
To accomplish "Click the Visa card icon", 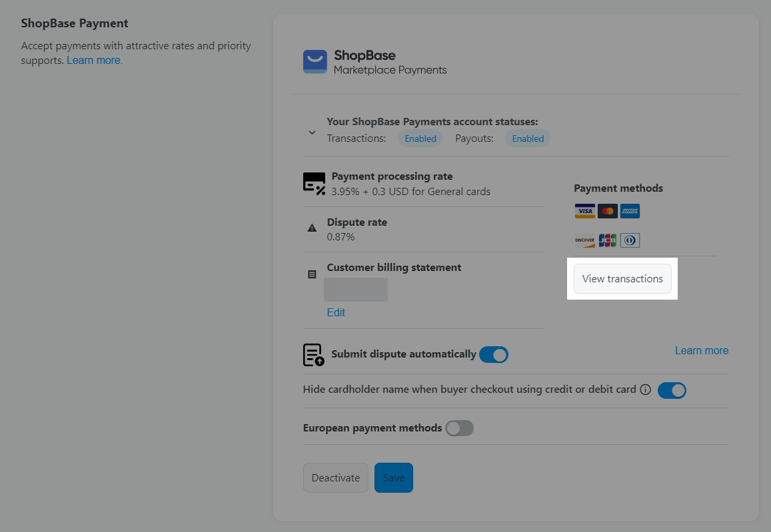I will tap(584, 211).
